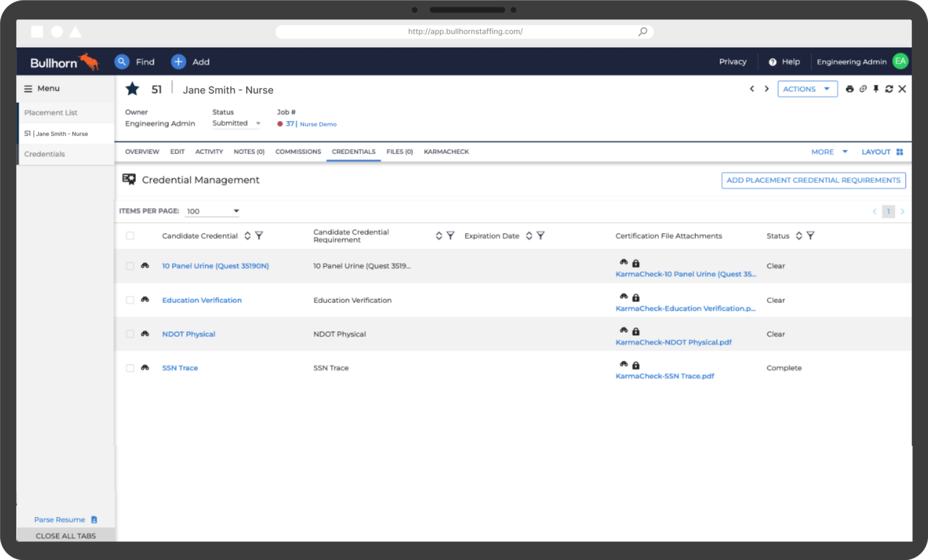Switch to the Overview tab

point(142,152)
